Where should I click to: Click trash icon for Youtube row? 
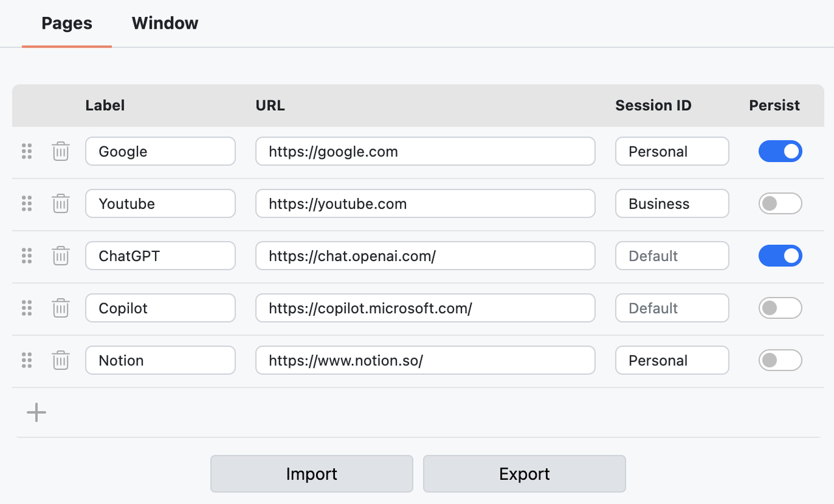(x=61, y=204)
